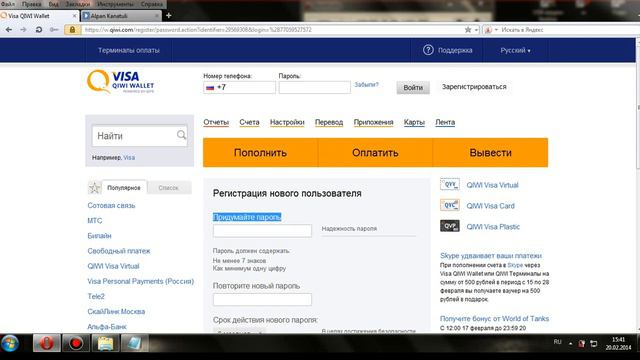Screen dimensions: 640x360
Task: Click the QIWI Visa Card icon
Action: click(450, 205)
